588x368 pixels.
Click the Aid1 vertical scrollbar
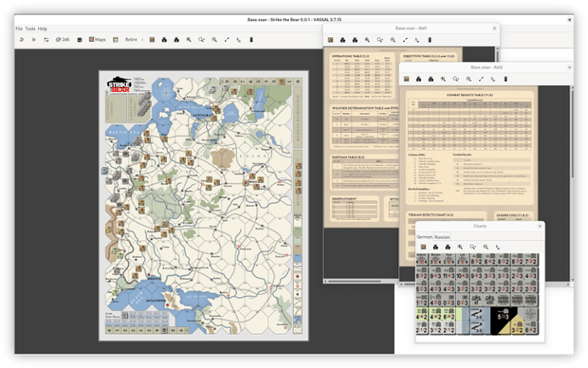click(x=498, y=55)
